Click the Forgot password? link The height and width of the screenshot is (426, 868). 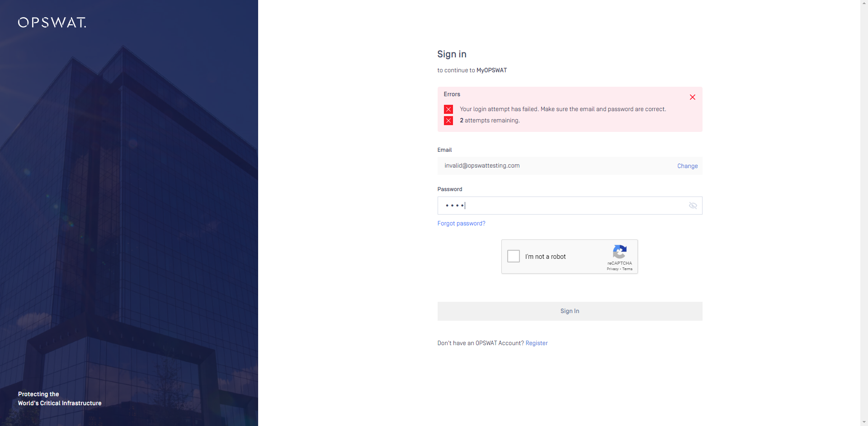coord(461,224)
